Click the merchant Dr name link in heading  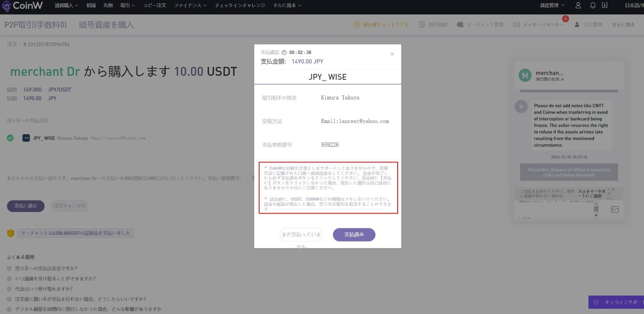pyautogui.click(x=45, y=72)
